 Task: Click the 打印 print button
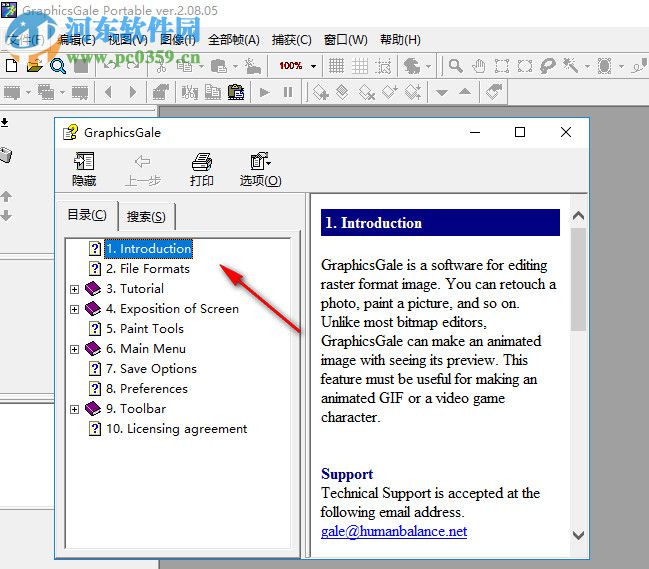pos(202,170)
